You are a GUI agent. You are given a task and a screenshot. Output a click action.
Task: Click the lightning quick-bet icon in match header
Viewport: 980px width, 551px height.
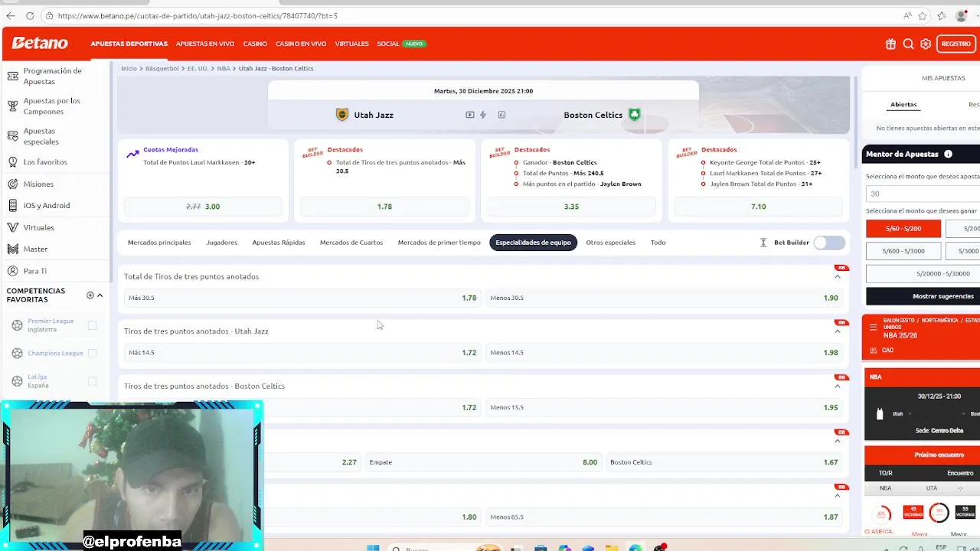[x=483, y=115]
